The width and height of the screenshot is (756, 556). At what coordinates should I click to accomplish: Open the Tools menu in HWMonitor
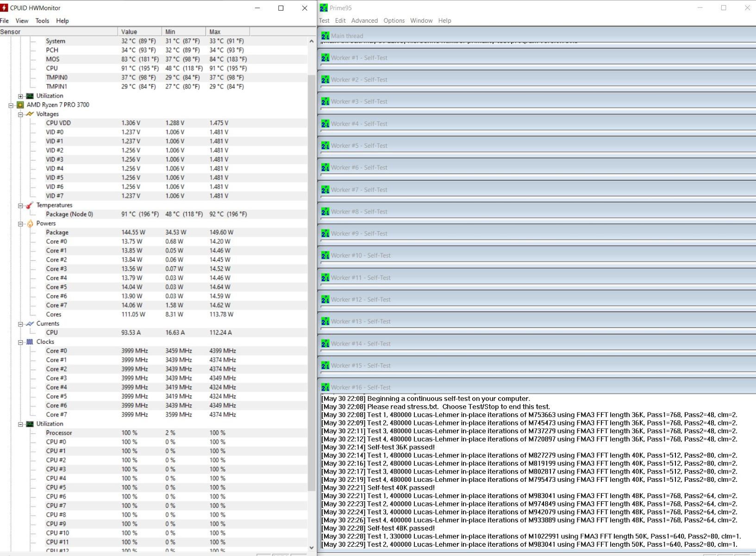(42, 21)
